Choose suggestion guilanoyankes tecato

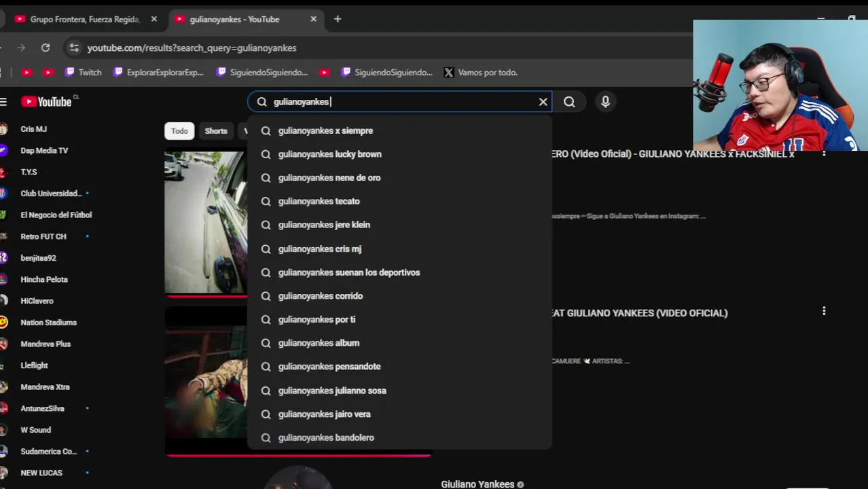pos(399,201)
